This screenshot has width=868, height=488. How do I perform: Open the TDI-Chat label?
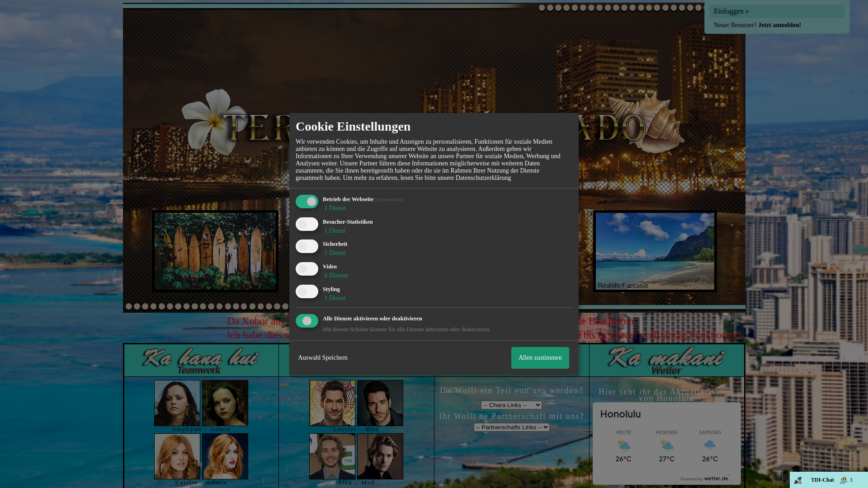822,480
